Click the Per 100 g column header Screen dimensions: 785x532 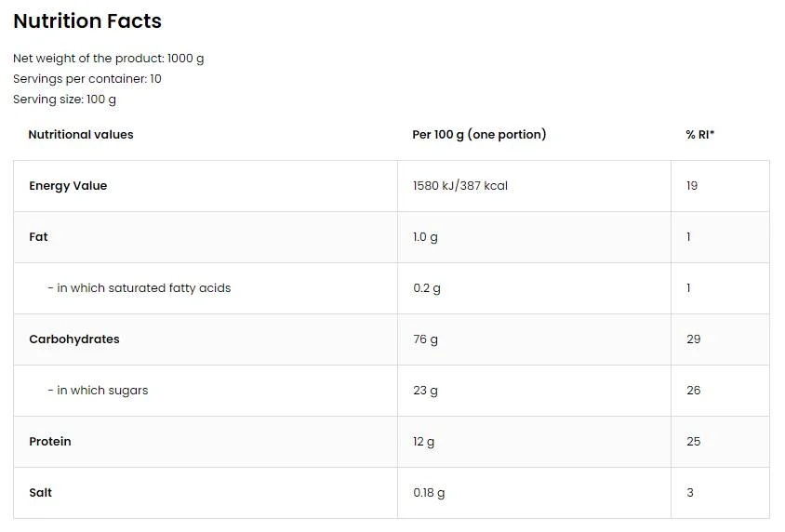click(x=479, y=135)
